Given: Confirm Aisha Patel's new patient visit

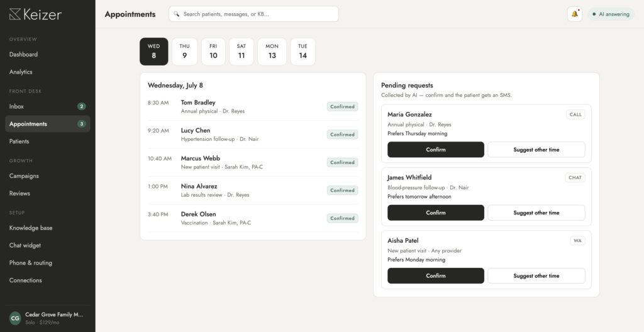Looking at the screenshot, I should point(436,275).
